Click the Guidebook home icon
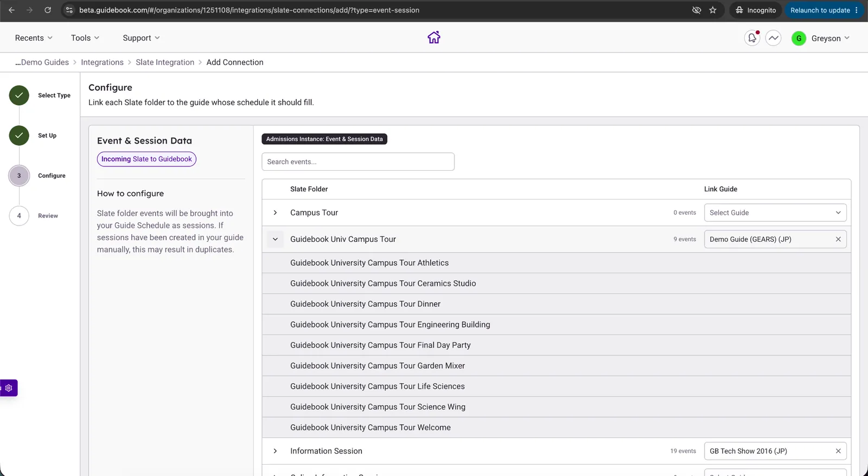 433,37
